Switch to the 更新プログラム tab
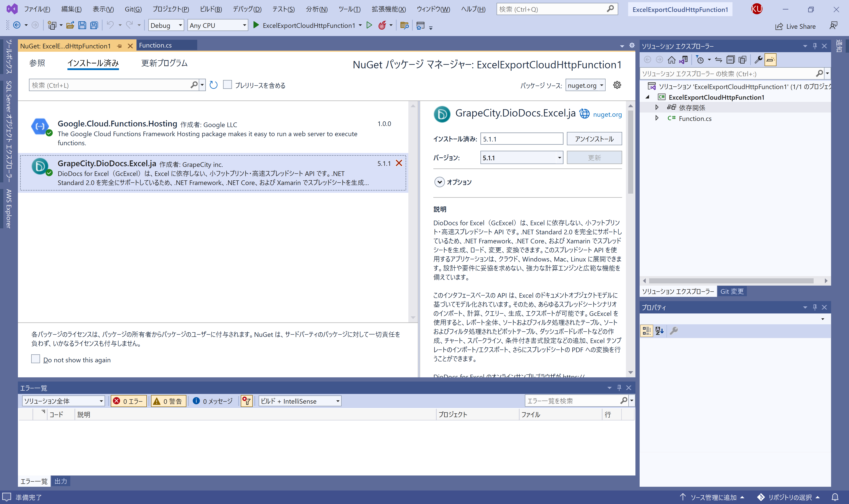This screenshot has height=504, width=849. click(164, 63)
